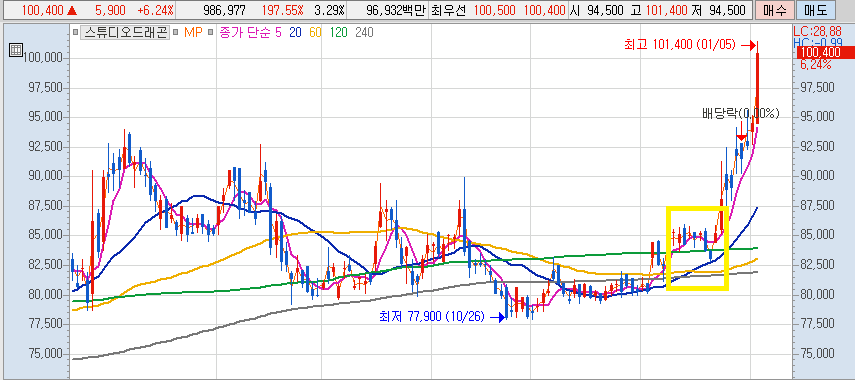This screenshot has height=380, width=855.
Task: Click the high price 고 101,400
Action: 658,10
